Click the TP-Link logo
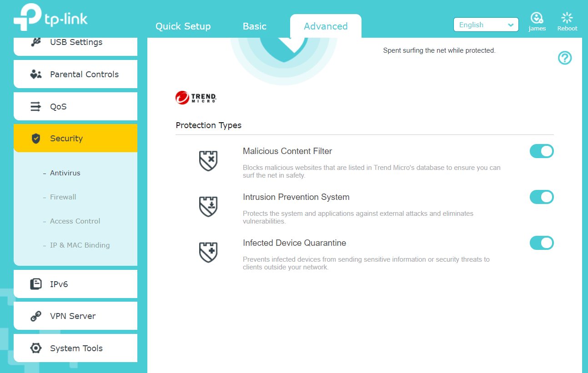 point(50,20)
